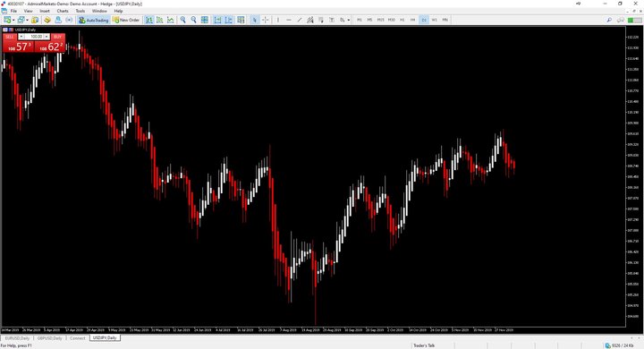Switch to the Connect tab
The width and height of the screenshot is (644, 349).
[x=78, y=338]
